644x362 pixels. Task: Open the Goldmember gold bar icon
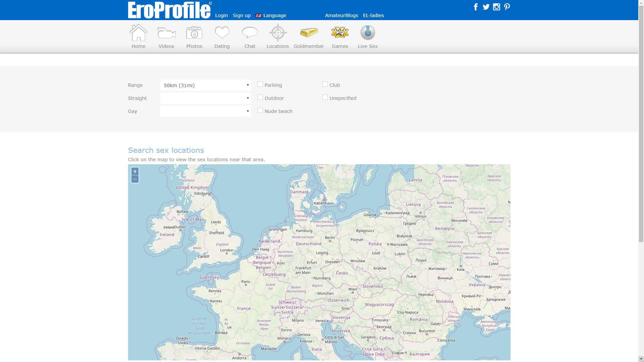coord(309,33)
